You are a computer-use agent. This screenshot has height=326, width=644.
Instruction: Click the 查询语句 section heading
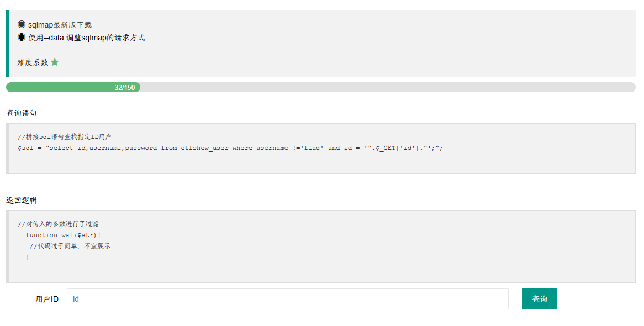(22, 113)
